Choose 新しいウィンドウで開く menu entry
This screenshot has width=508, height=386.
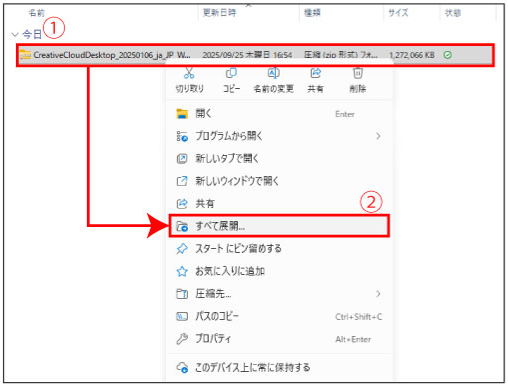(x=279, y=181)
